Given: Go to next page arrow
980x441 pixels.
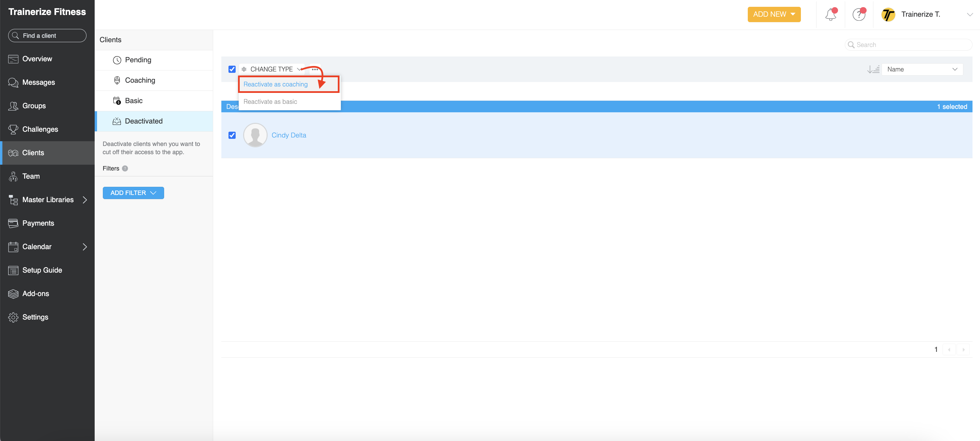Looking at the screenshot, I should tap(963, 350).
